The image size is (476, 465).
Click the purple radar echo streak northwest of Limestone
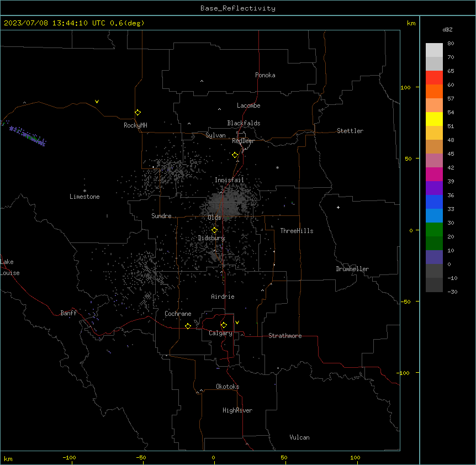tap(28, 135)
